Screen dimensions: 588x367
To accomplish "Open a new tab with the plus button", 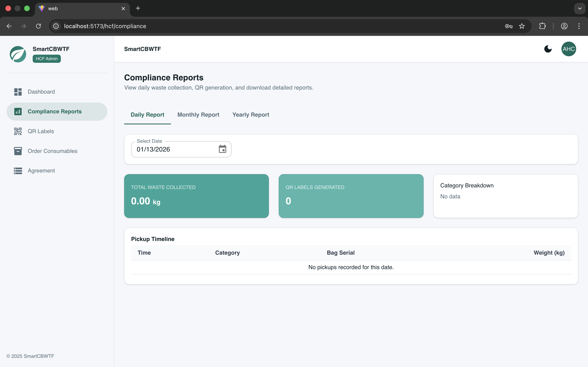I will pos(138,8).
